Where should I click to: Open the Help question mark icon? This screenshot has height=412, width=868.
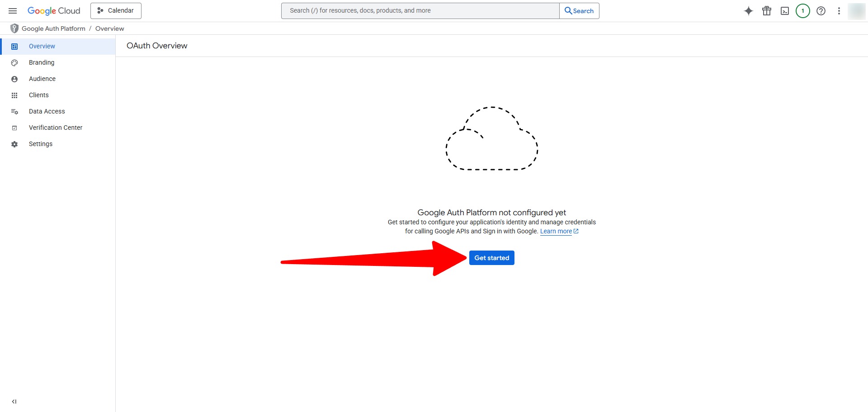(x=821, y=11)
